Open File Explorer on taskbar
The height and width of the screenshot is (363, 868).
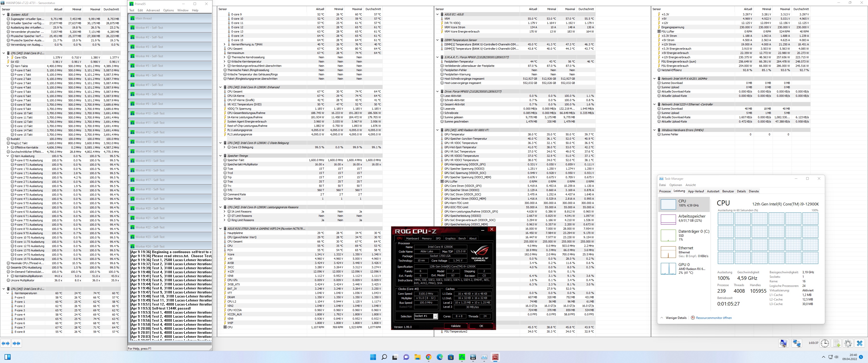tap(417, 357)
